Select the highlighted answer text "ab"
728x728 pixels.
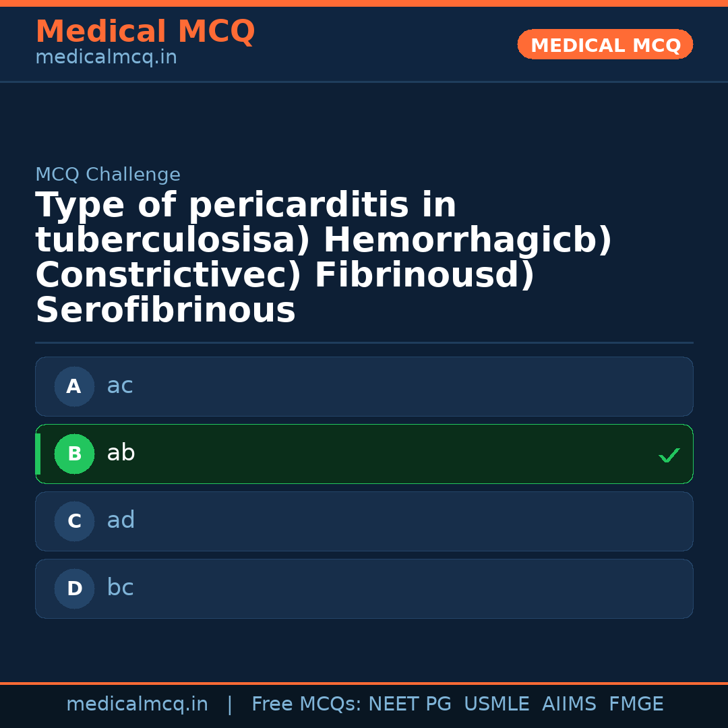point(121,454)
